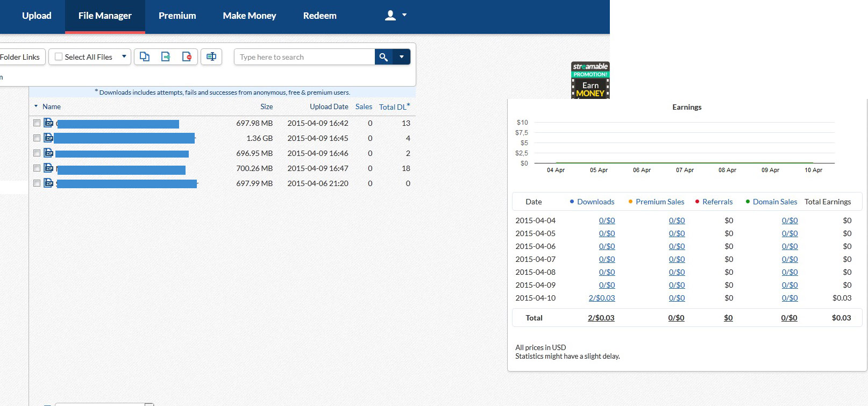
Task: Tick checkbox for the 700.26 MB file
Action: pyautogui.click(x=37, y=168)
